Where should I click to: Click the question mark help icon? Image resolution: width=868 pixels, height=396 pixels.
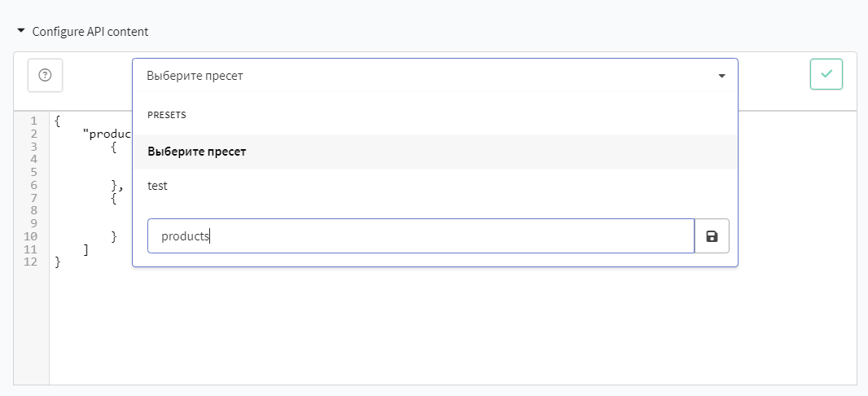coord(46,75)
